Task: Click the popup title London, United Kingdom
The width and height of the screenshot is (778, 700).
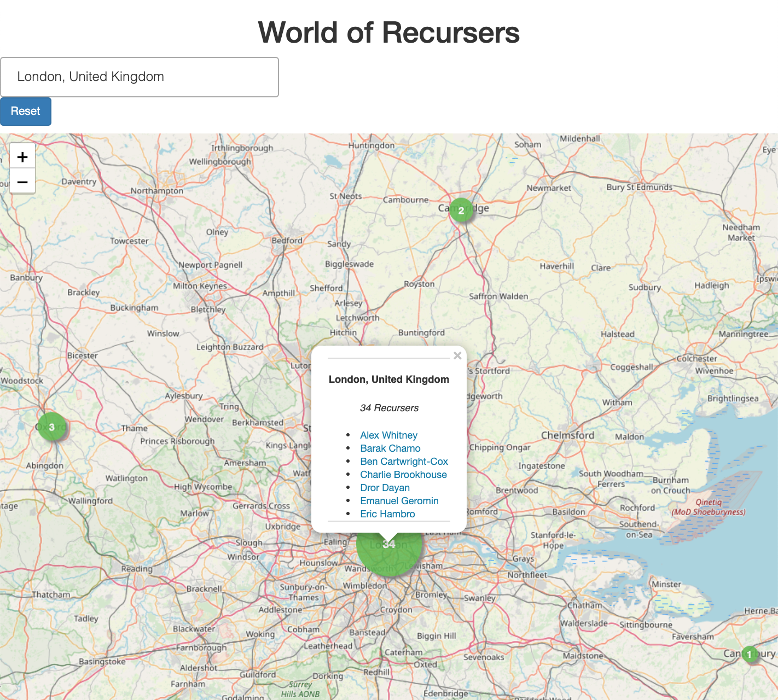Action: coord(389,380)
